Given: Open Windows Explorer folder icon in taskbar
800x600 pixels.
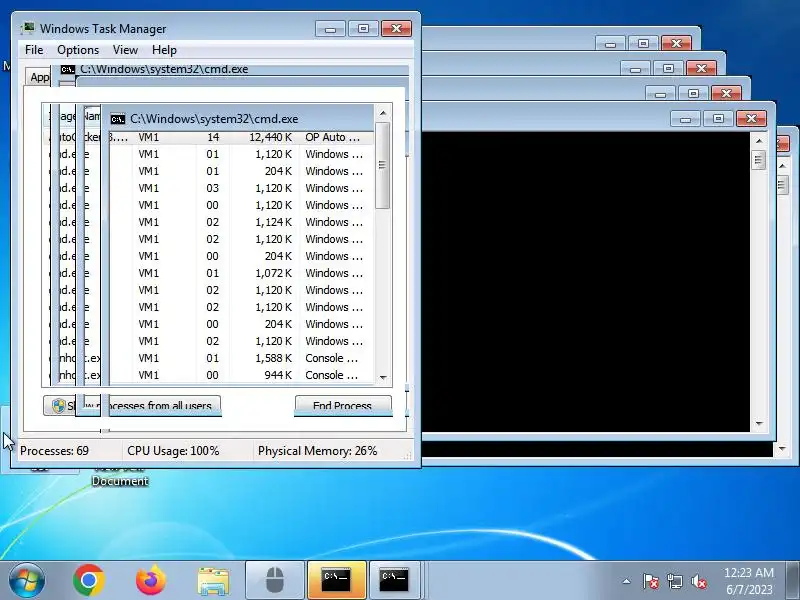Looking at the screenshot, I should [213, 581].
